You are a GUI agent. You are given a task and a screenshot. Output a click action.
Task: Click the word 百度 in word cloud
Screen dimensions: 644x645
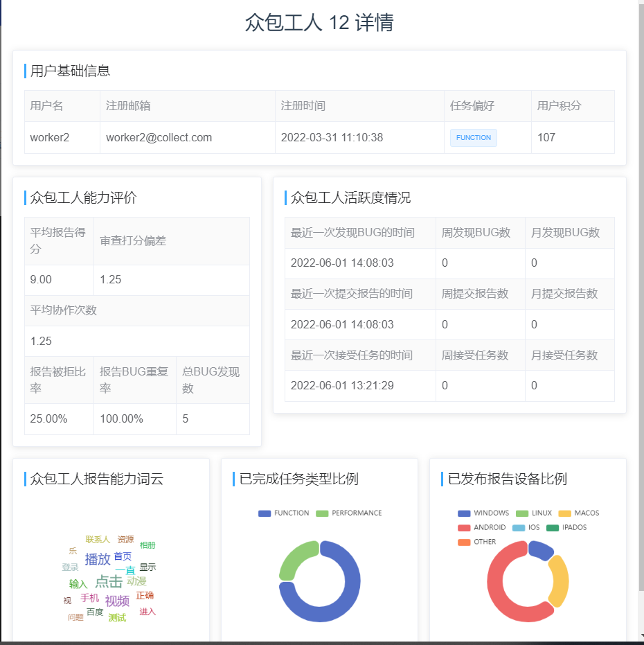pos(95,612)
